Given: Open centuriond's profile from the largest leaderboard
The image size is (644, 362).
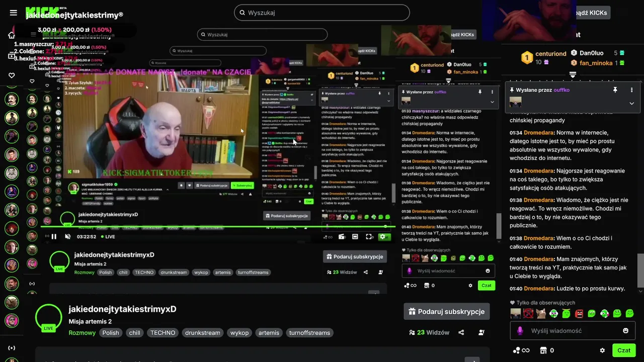Looking at the screenshot, I should point(551,53).
